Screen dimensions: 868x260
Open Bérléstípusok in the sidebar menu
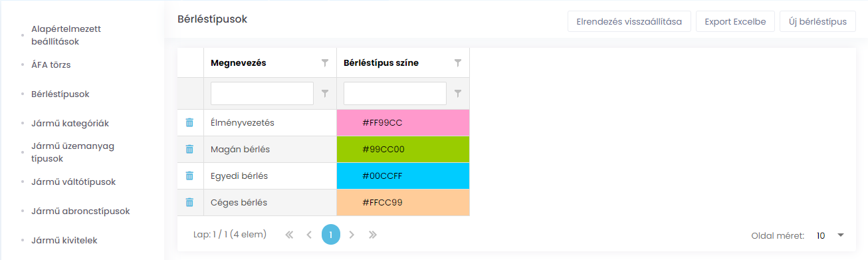tap(60, 94)
